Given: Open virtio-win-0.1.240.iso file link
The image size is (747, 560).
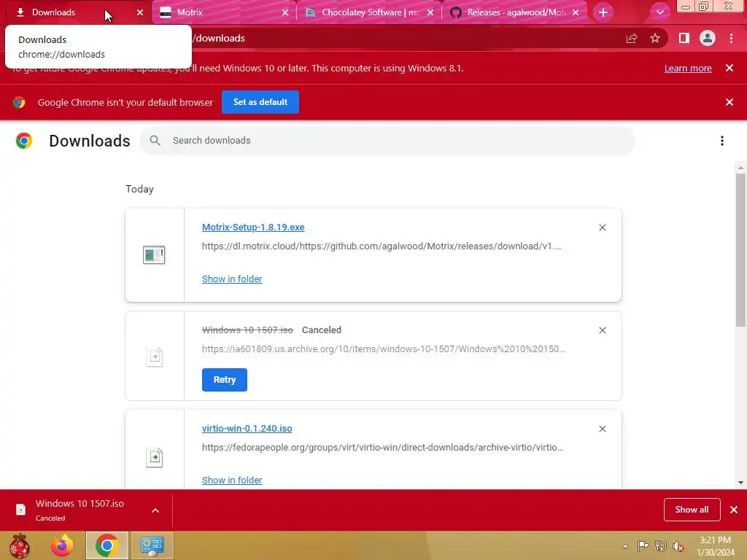Looking at the screenshot, I should pyautogui.click(x=247, y=428).
